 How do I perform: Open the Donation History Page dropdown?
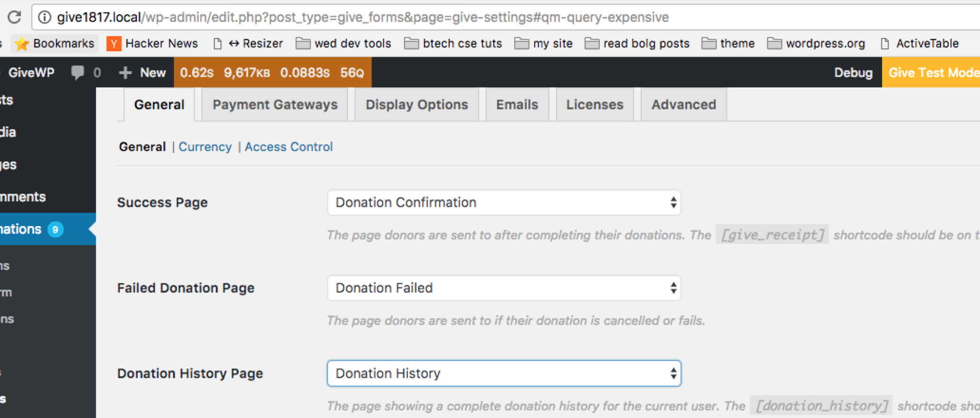504,373
